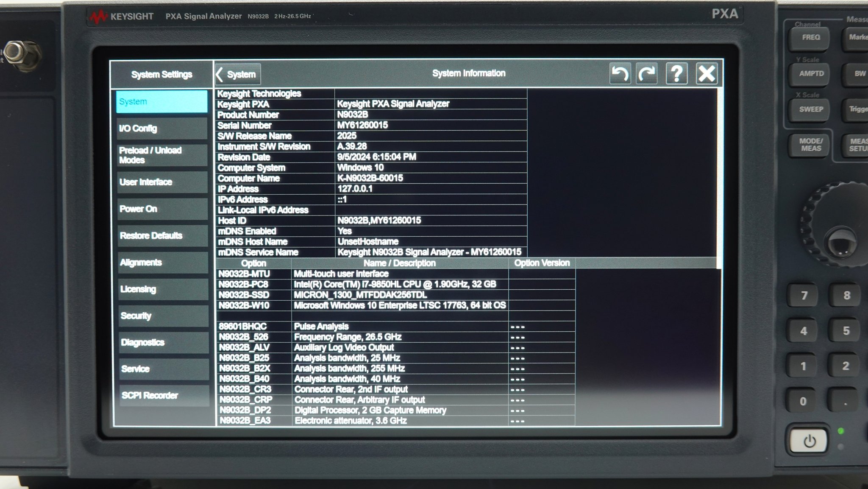Click the Name / Description column header
This screenshot has width=868, height=489.
(x=400, y=263)
